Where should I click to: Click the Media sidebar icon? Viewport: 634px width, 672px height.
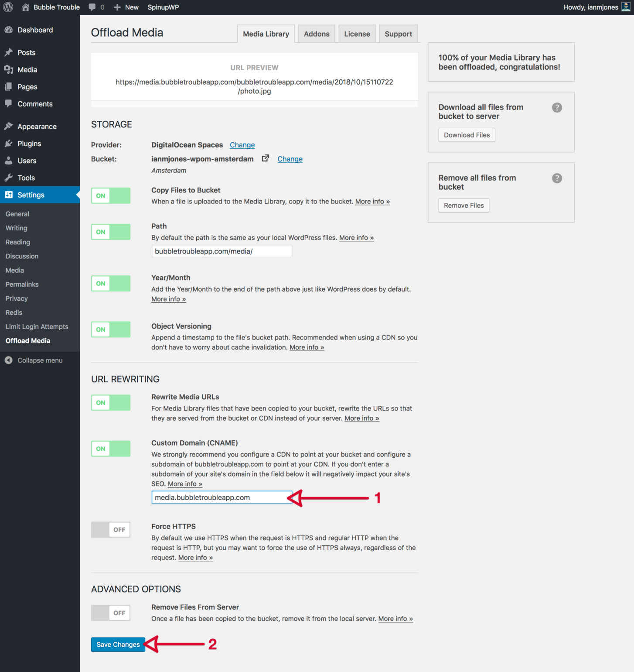(8, 69)
